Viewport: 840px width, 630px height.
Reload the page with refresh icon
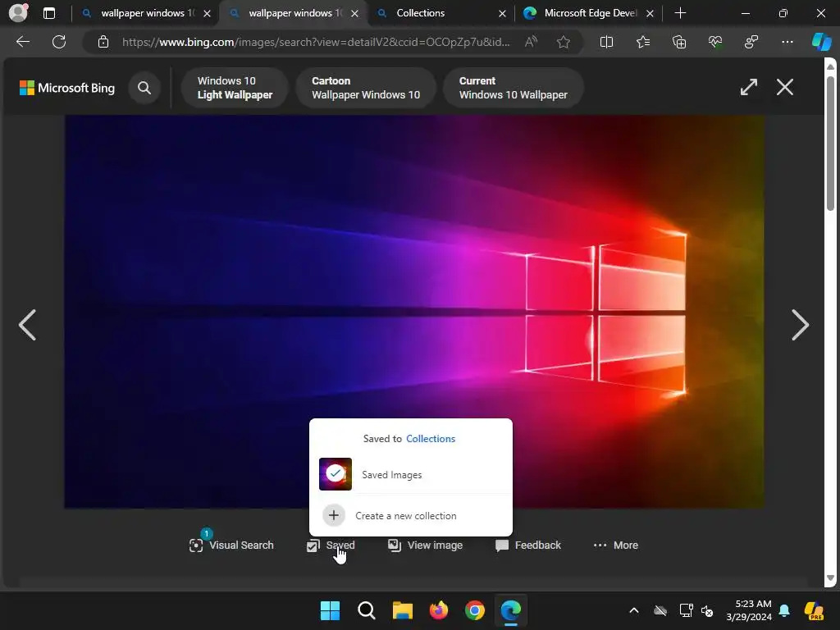pos(59,42)
